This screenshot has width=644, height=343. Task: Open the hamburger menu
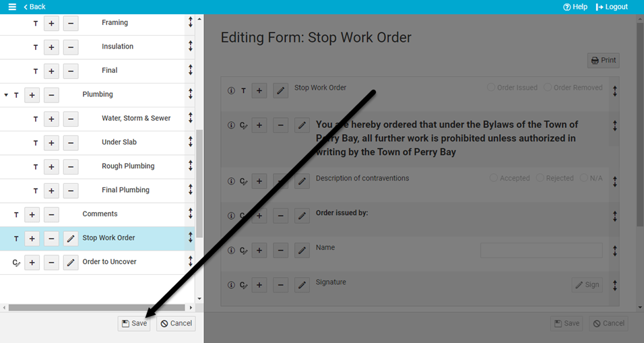pyautogui.click(x=12, y=7)
